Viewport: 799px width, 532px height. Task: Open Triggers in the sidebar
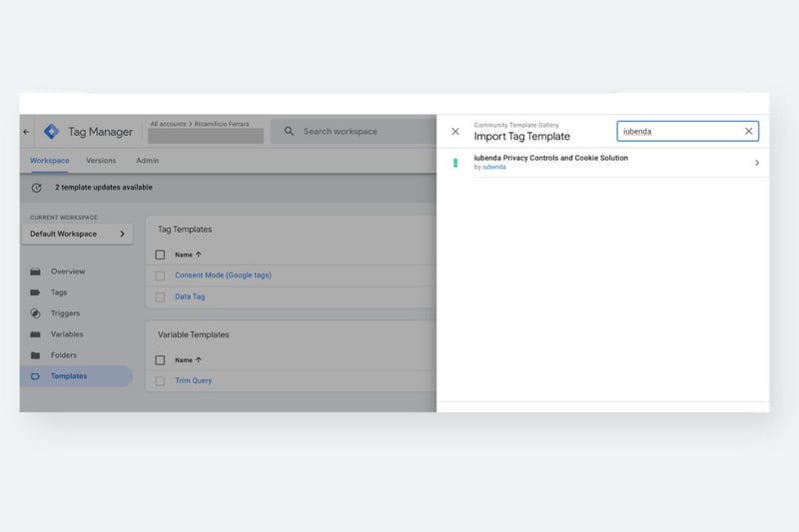click(65, 313)
